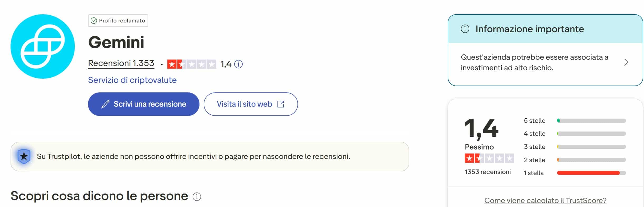Click the info icon next to the 1,4 rating
This screenshot has height=207, width=644.
click(x=238, y=64)
